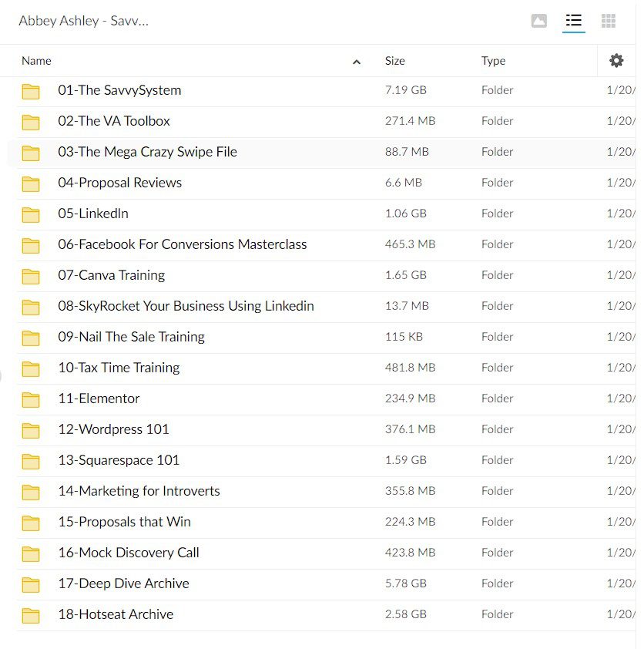Open 04-Proposal Reviews folder name
Screen dimensions: 644x649
(x=119, y=183)
